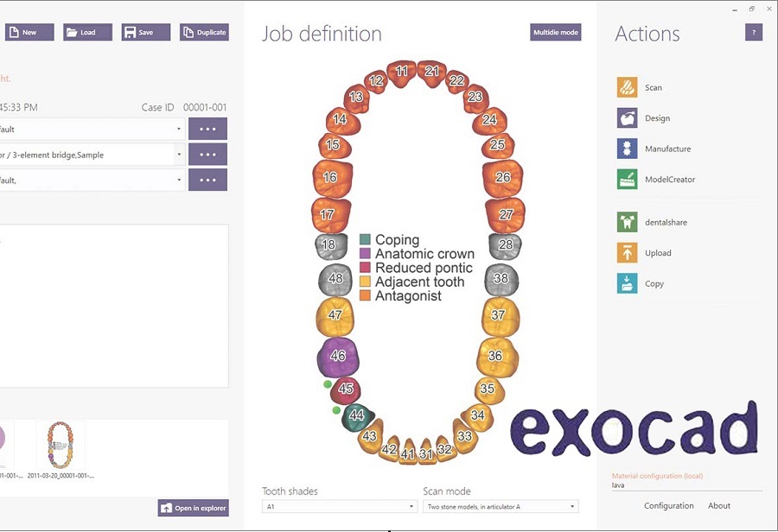
Task: Select the gray tooth 48
Action: [335, 280]
